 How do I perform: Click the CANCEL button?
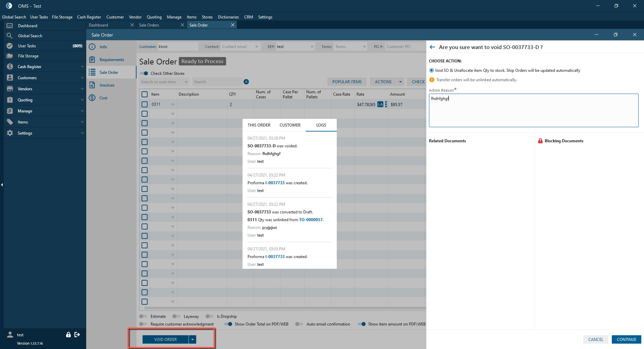tap(596, 340)
